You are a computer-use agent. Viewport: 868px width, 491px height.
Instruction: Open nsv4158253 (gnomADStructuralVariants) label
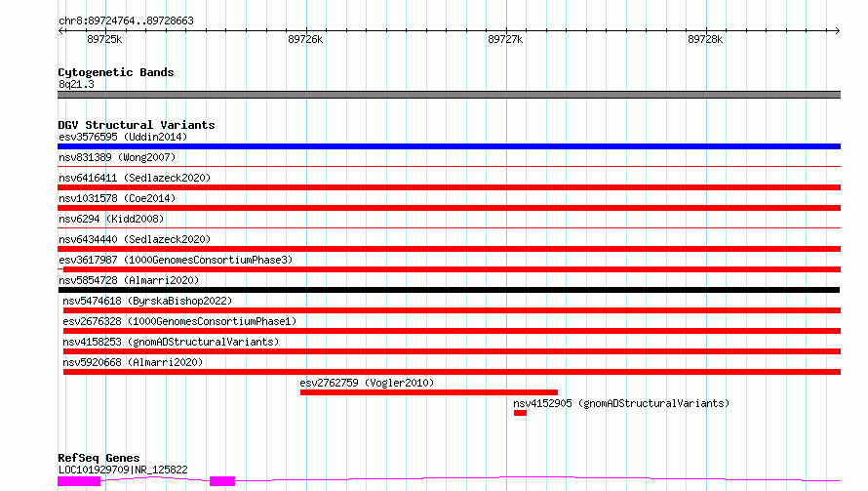click(171, 342)
